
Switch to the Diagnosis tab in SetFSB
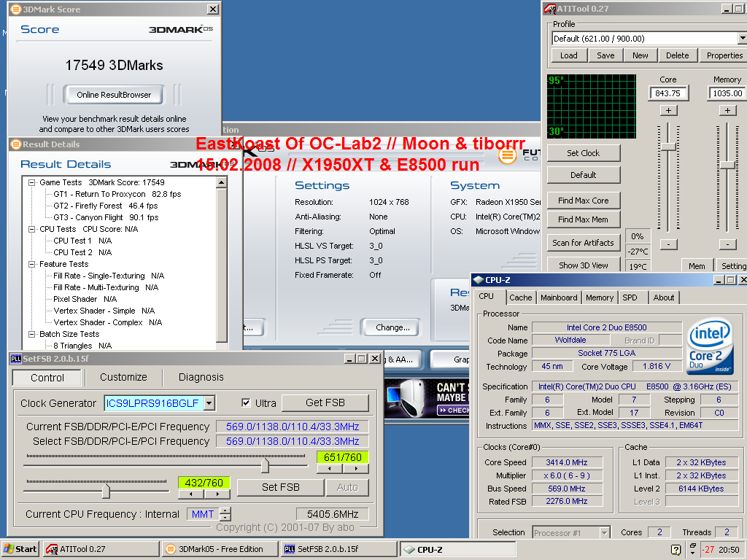click(x=201, y=377)
